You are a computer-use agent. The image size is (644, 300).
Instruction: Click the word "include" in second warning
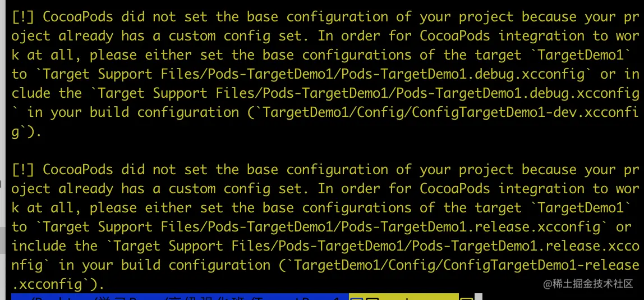coord(39,246)
